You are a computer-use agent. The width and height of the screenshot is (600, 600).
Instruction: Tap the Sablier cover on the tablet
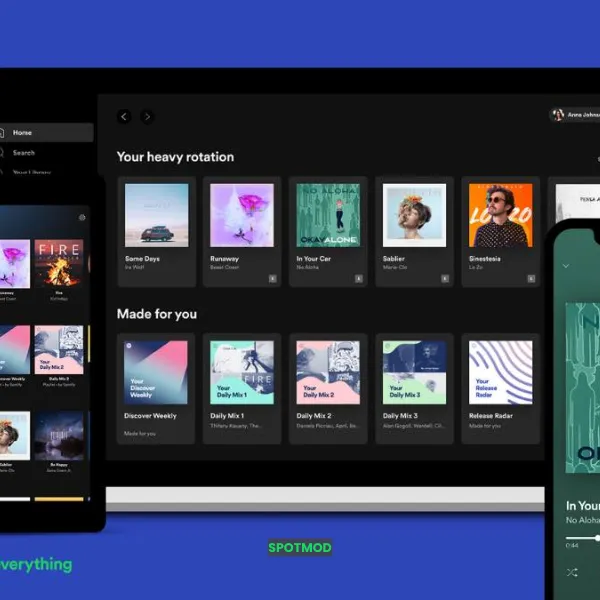15,436
